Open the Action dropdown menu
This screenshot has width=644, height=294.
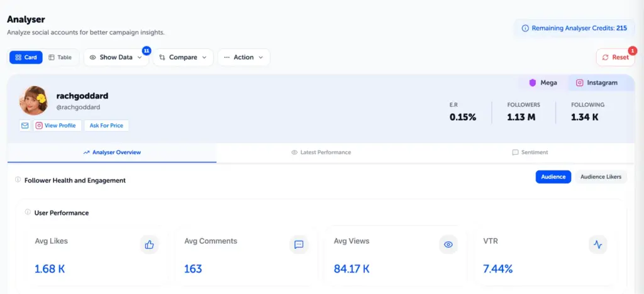(x=243, y=57)
